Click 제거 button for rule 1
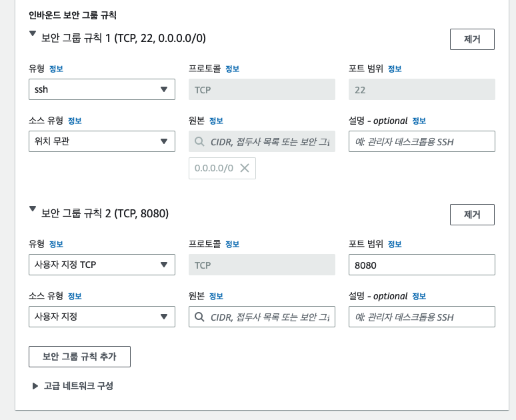 coord(472,39)
